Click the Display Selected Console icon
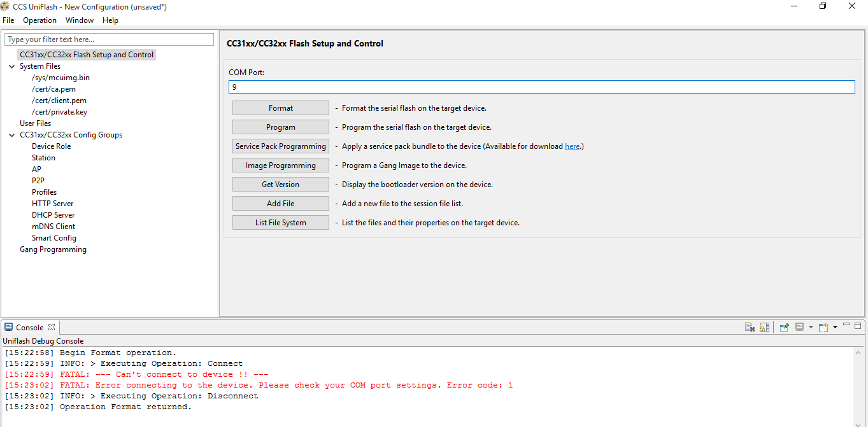The height and width of the screenshot is (427, 868). (799, 327)
